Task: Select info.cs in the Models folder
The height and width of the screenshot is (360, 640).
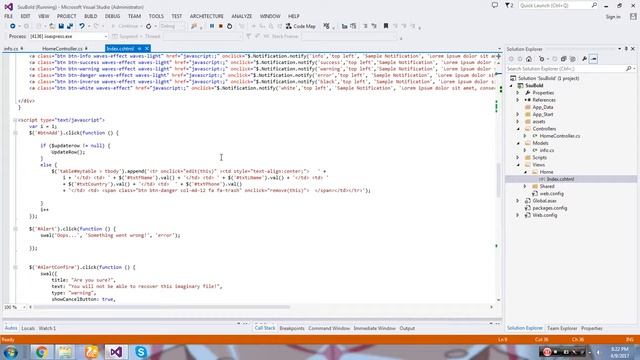Action: coord(547,151)
